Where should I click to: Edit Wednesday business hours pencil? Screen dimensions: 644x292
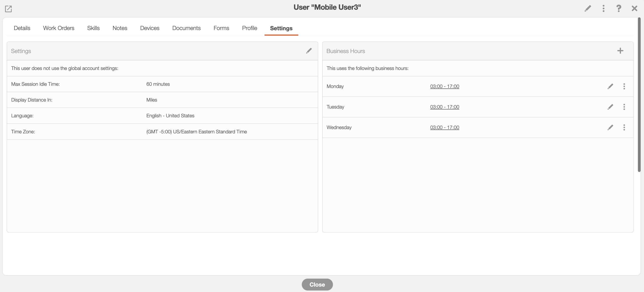pos(610,127)
